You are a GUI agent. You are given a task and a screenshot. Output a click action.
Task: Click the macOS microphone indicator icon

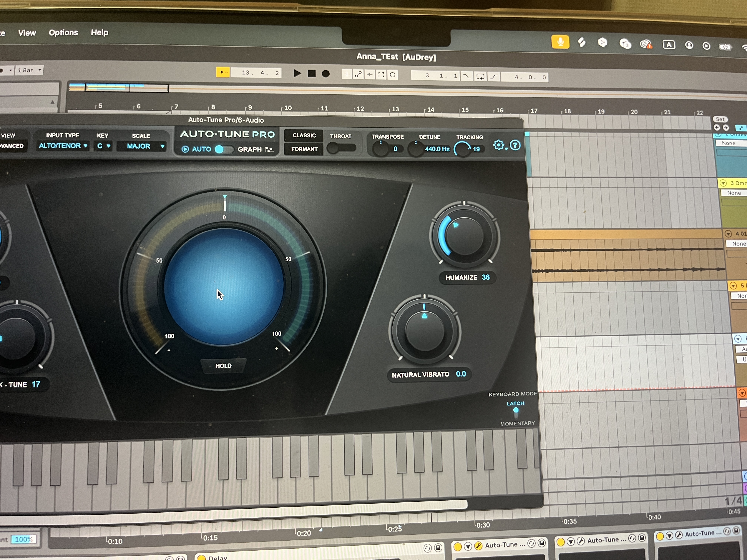pos(560,42)
